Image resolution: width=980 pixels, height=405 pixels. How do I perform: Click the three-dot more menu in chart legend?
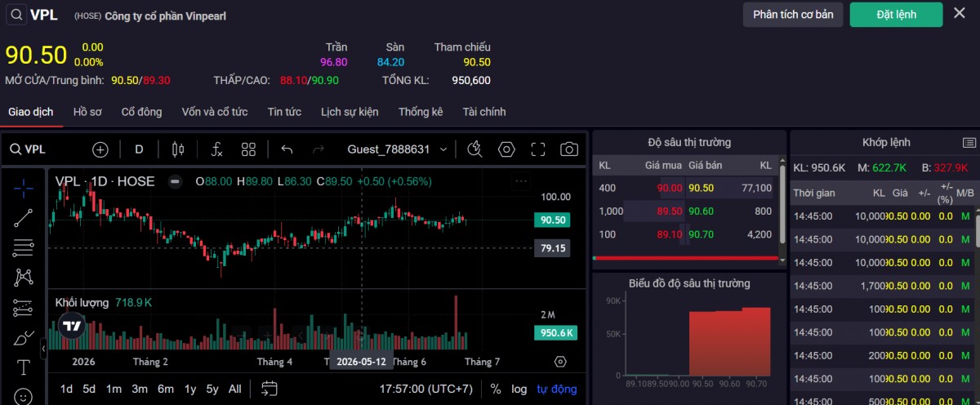tap(521, 181)
